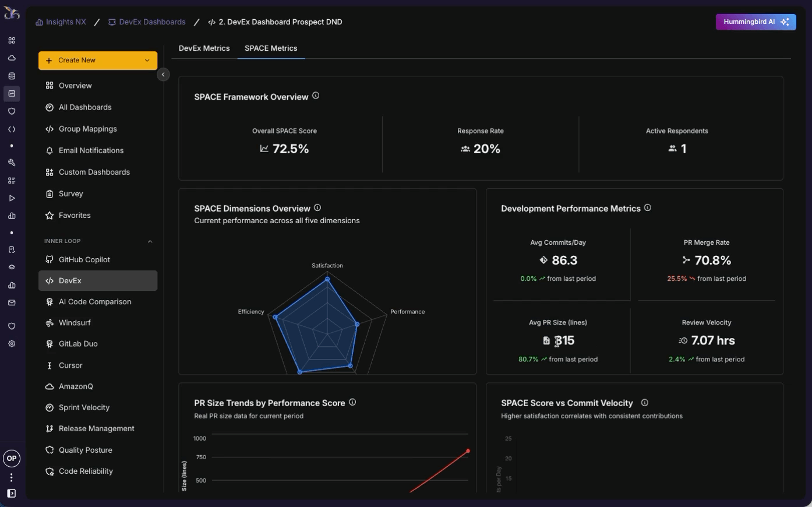Click the Satisfaction vertex on the radar chart

pos(327,279)
